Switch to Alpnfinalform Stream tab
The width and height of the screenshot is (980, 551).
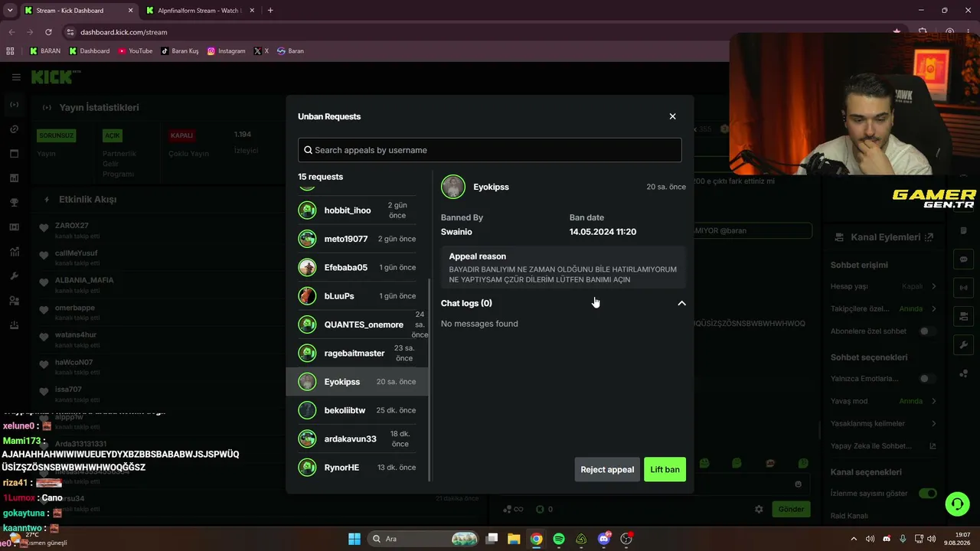click(x=199, y=11)
